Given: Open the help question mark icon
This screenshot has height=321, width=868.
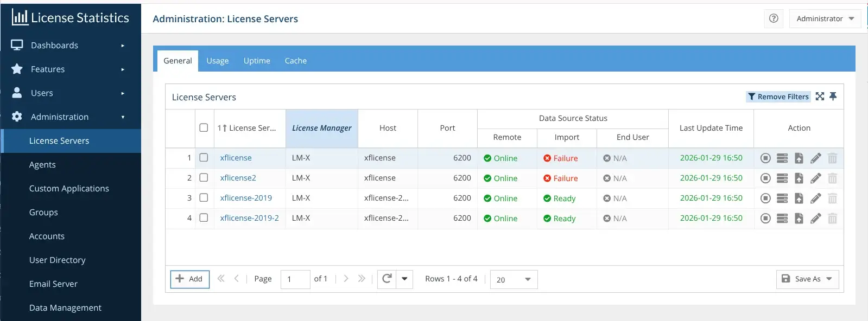Looking at the screenshot, I should click(x=774, y=18).
